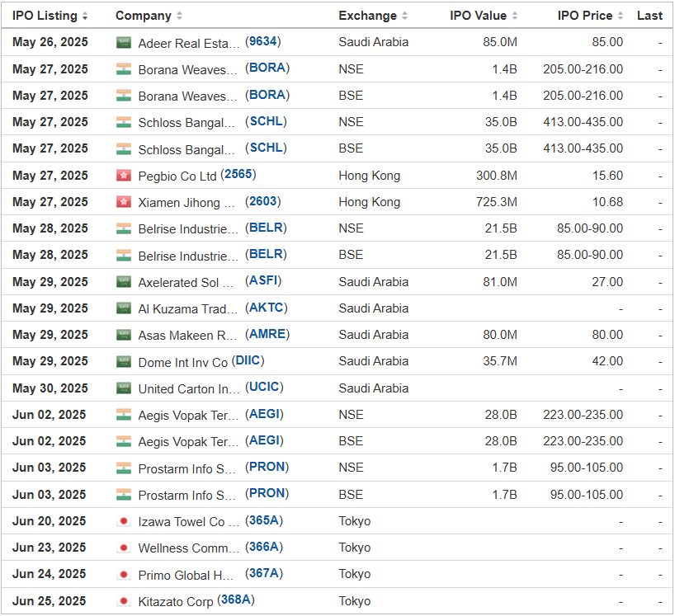
Task: Open Izawa Towel ticker link 365A
Action: [x=264, y=520]
